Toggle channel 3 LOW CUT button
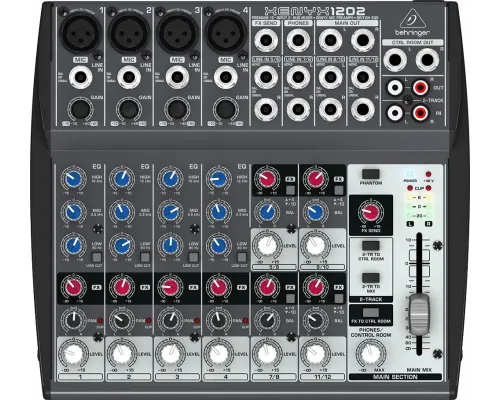This screenshot has height=400, width=500. click(x=193, y=257)
